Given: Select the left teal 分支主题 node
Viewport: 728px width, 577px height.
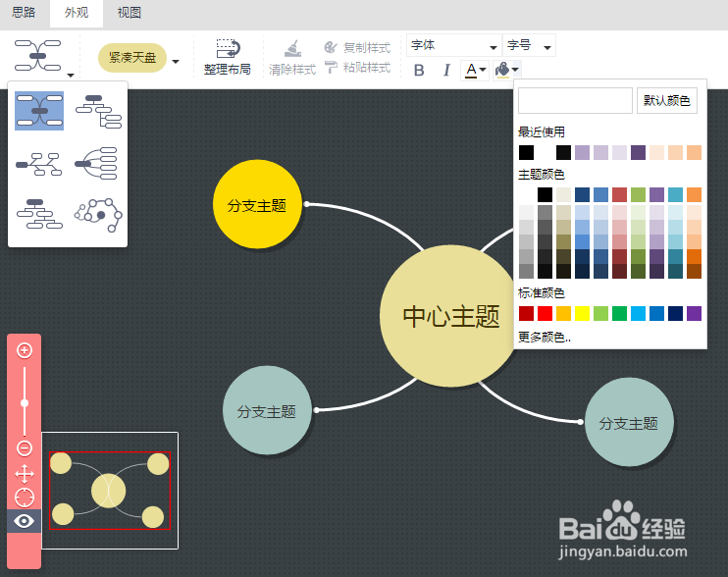Looking at the screenshot, I should click(267, 410).
